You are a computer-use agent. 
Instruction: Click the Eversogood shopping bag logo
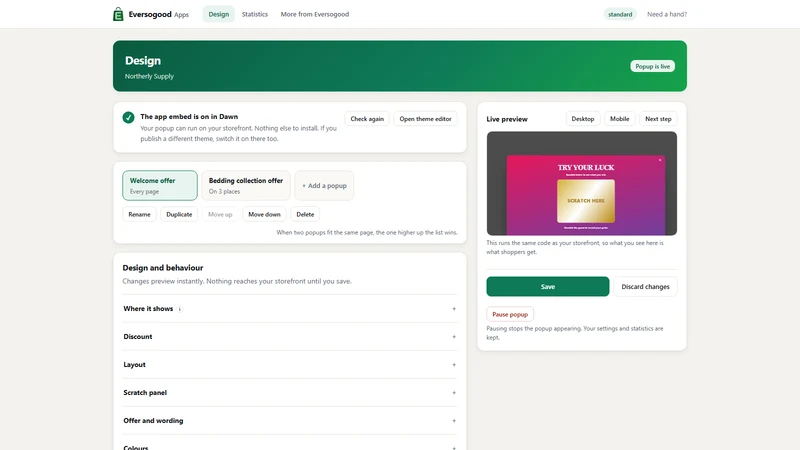point(118,14)
